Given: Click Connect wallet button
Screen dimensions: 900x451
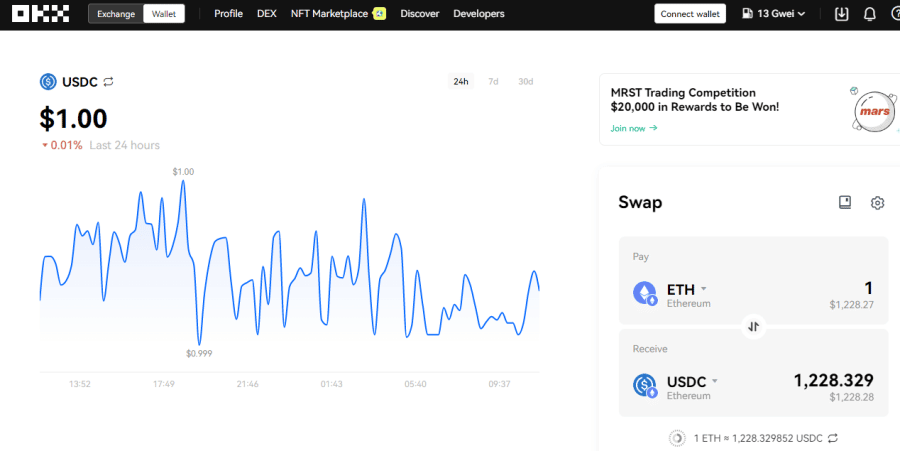Looking at the screenshot, I should tap(690, 14).
